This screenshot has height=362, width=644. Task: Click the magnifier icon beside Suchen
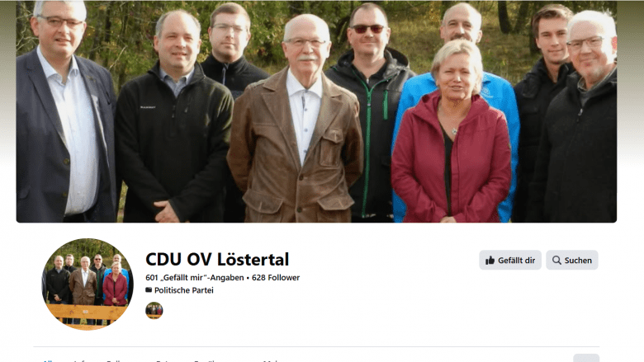coord(556,261)
